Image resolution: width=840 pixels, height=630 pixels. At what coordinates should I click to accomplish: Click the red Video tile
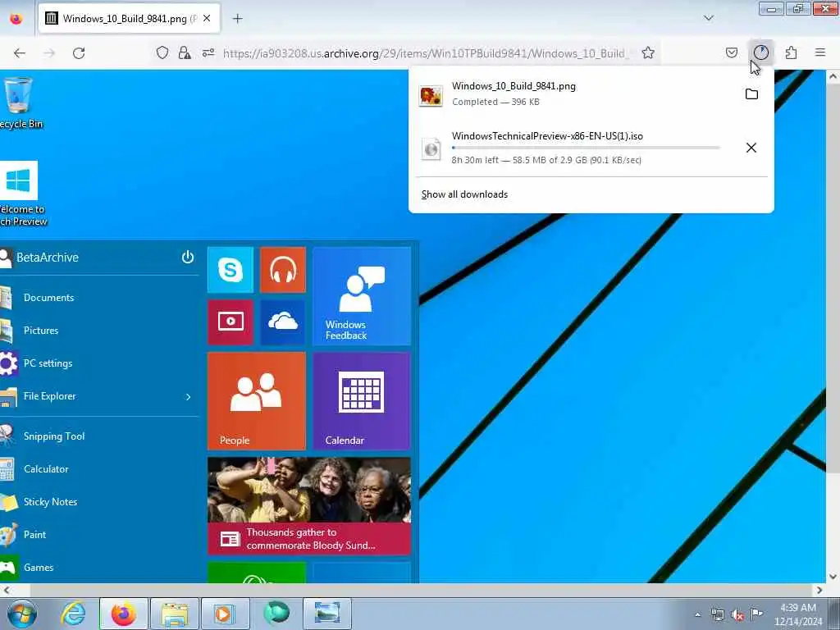(x=231, y=322)
